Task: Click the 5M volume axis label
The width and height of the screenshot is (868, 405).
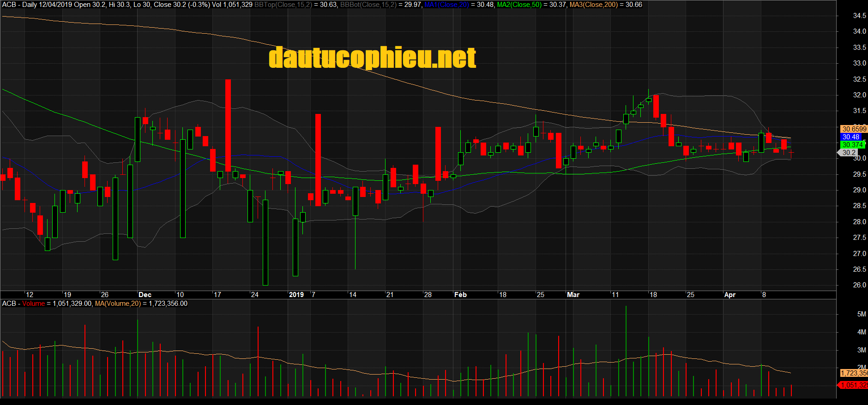Action: 861,314
